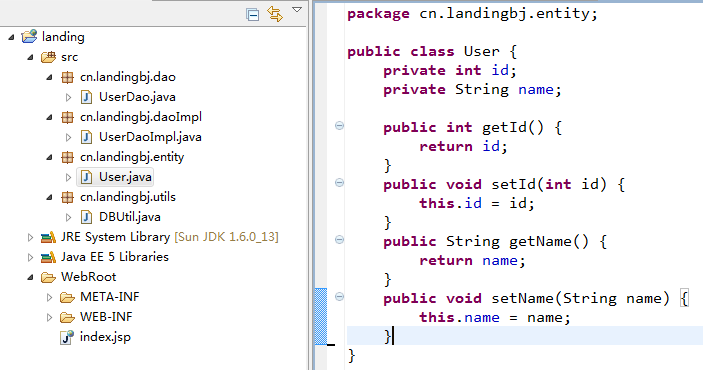
Task: Click the 'public class User' line
Action: (432, 52)
